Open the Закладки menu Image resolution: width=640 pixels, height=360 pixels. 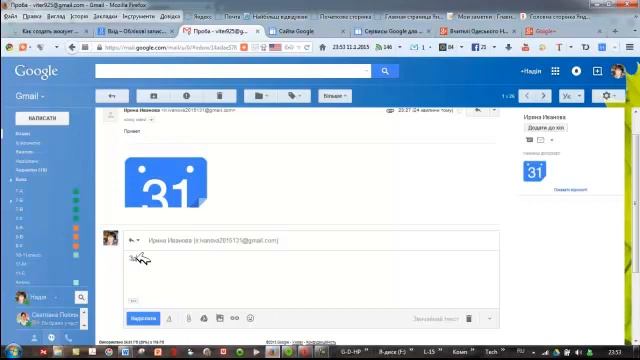pos(105,16)
